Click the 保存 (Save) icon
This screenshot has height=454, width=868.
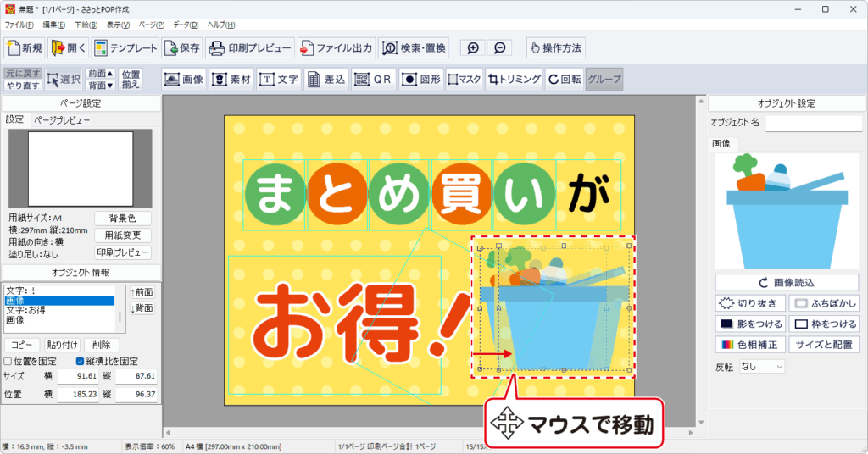click(x=182, y=47)
